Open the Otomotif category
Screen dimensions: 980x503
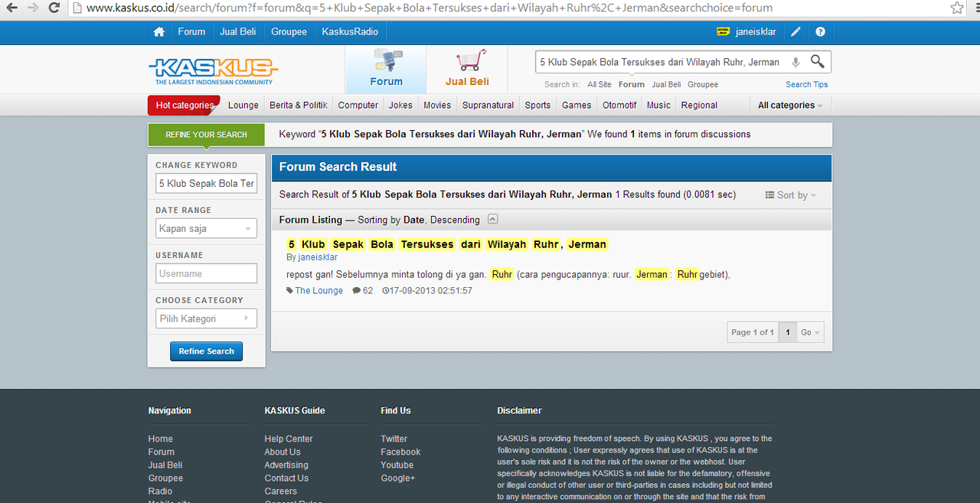pyautogui.click(x=619, y=106)
